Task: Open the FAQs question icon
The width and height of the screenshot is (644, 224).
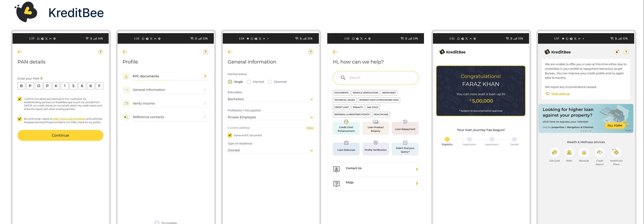Action: click(x=337, y=184)
